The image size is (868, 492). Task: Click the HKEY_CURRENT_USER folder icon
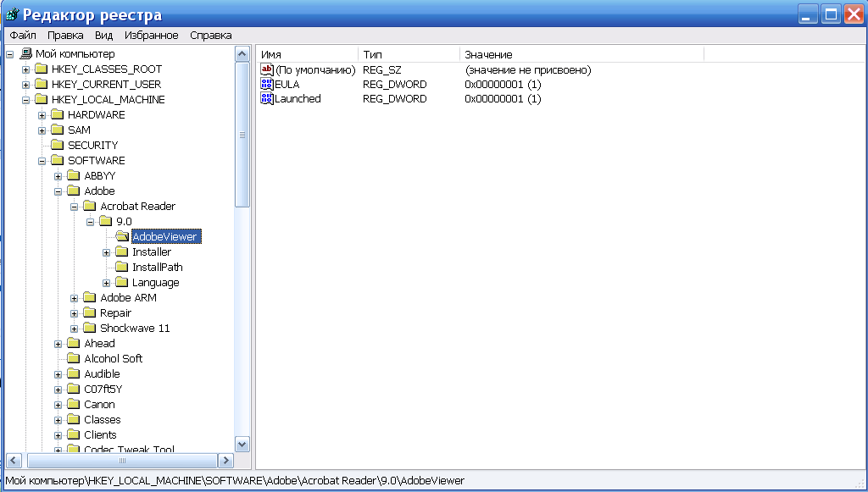click(42, 84)
